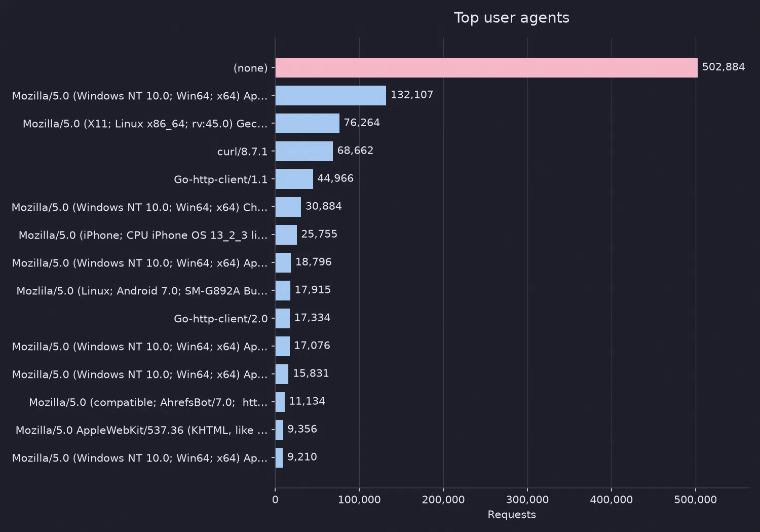Viewport: 760px width, 532px height.
Task: Click the 76,264 value label
Action: (362, 123)
